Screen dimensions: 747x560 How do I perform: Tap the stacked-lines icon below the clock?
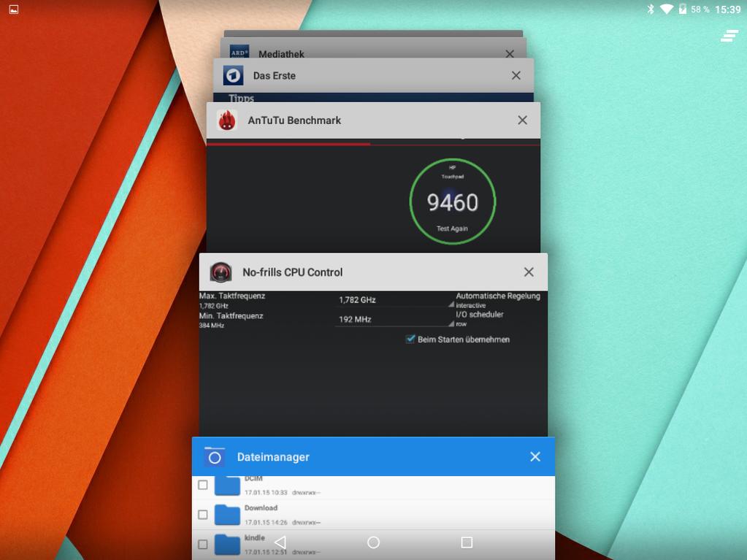[729, 36]
